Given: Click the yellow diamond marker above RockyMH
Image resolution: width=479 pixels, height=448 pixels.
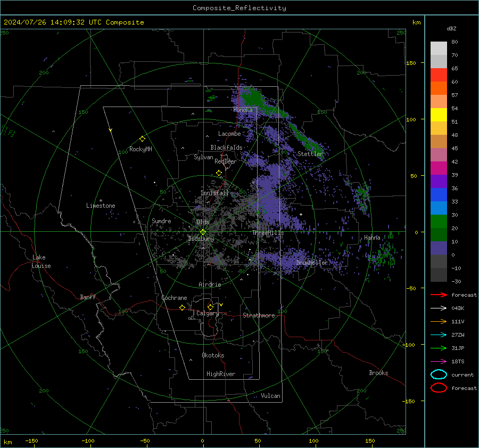Looking at the screenshot, I should pos(142,139).
